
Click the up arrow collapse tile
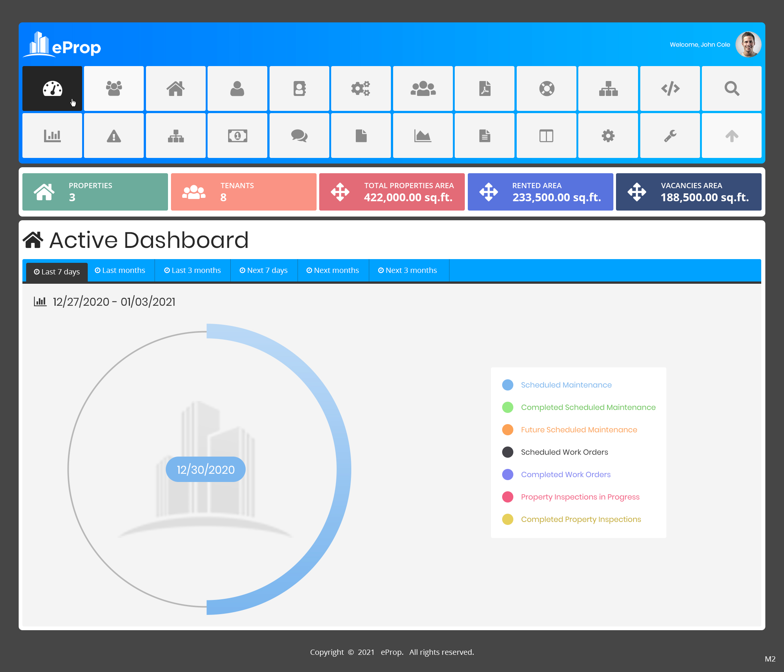point(731,136)
